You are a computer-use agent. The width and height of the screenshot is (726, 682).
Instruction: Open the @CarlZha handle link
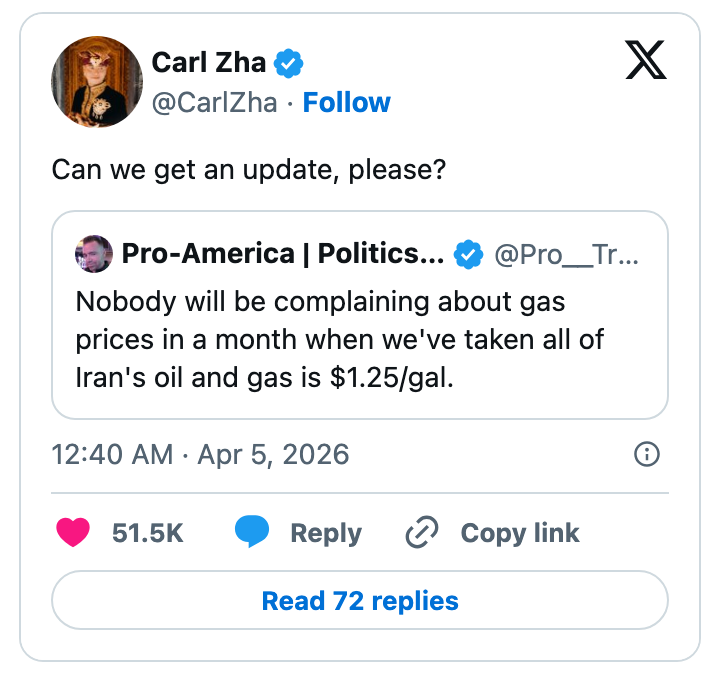(213, 102)
